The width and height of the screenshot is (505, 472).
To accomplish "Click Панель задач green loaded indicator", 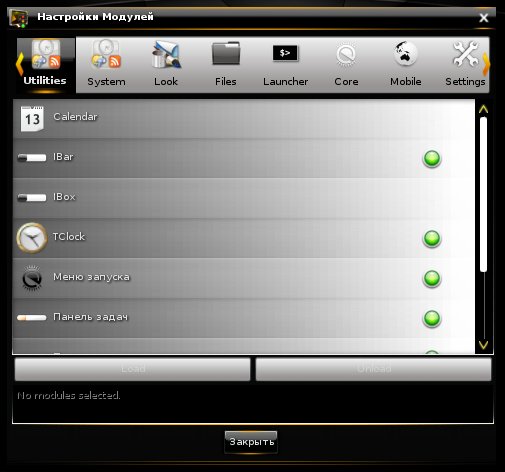I will tap(432, 318).
